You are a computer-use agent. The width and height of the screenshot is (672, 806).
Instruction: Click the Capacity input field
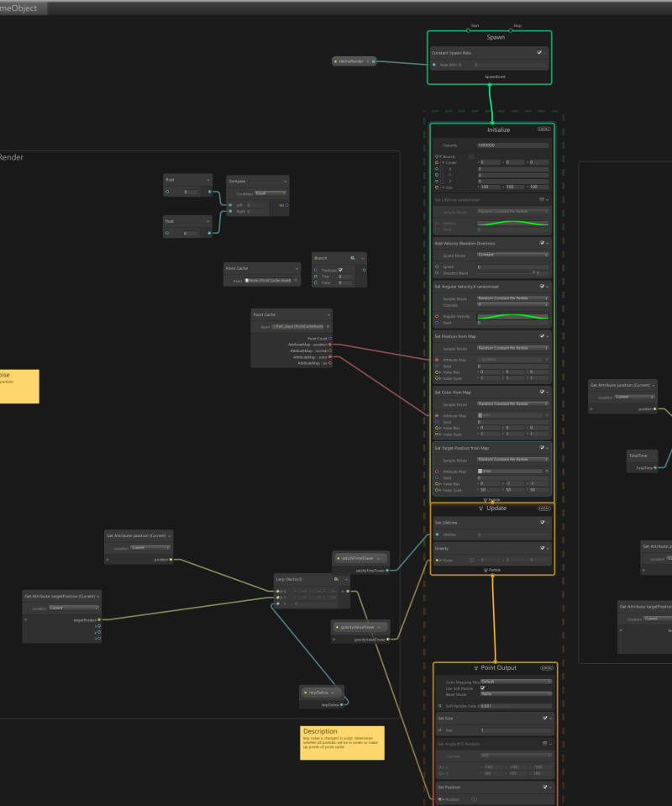coord(512,145)
